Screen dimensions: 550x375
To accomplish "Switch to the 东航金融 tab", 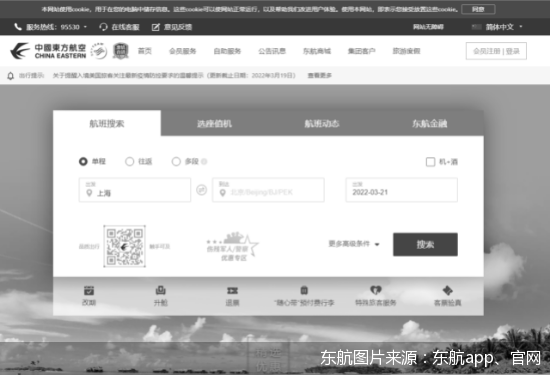I will [x=429, y=123].
